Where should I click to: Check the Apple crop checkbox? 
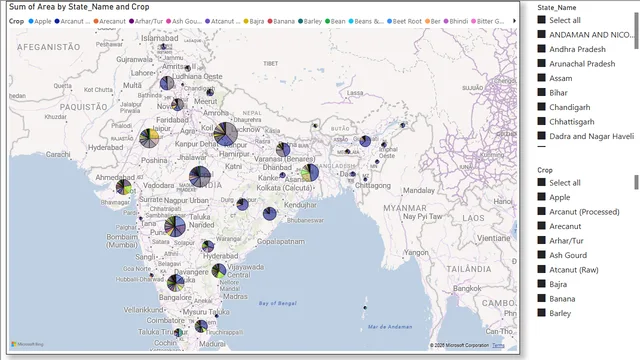point(542,197)
